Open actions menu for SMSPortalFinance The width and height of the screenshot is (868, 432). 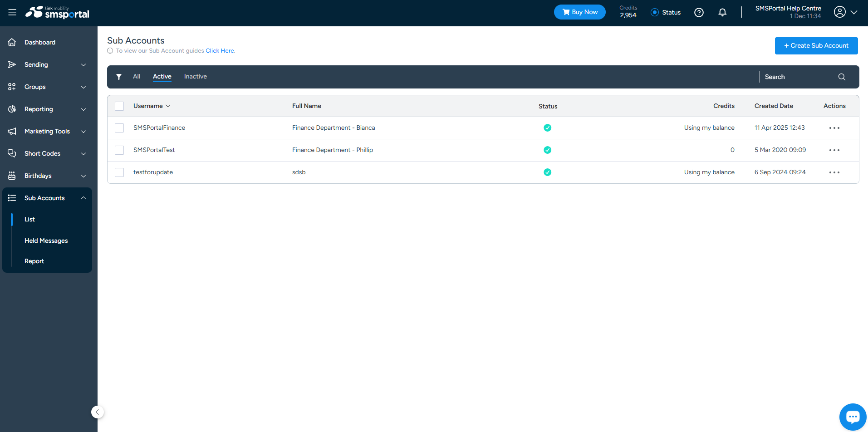[834, 128]
